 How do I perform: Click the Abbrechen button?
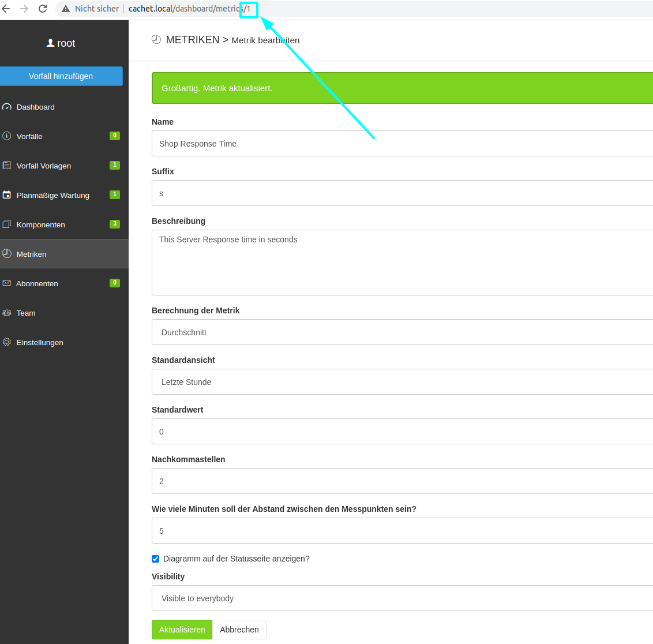[239, 630]
